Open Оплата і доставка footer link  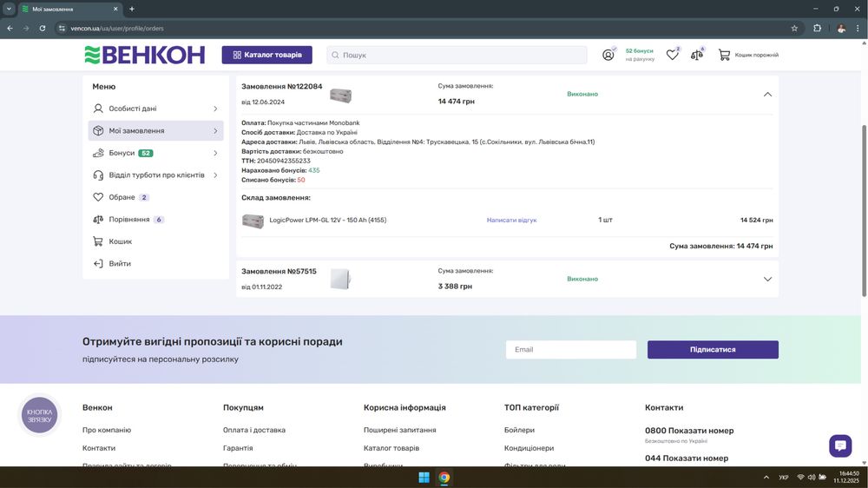(254, 430)
